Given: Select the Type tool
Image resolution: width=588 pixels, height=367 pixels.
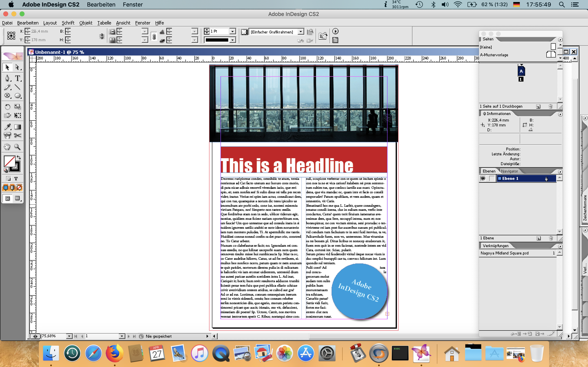Looking at the screenshot, I should pyautogui.click(x=17, y=78).
